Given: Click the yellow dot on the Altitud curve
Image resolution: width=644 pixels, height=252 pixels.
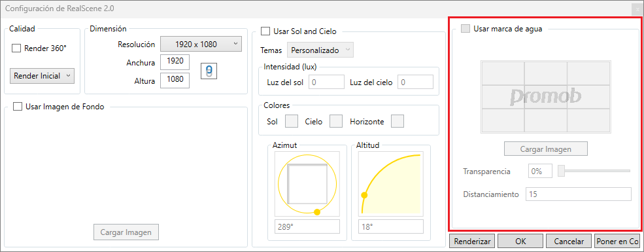Looking at the screenshot, I should click(x=364, y=195).
